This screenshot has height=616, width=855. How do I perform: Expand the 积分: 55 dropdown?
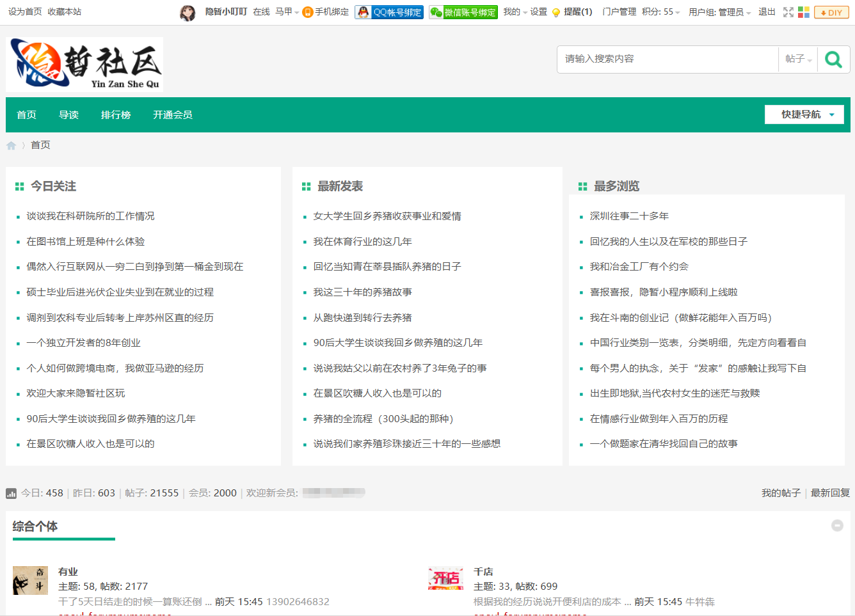click(660, 12)
